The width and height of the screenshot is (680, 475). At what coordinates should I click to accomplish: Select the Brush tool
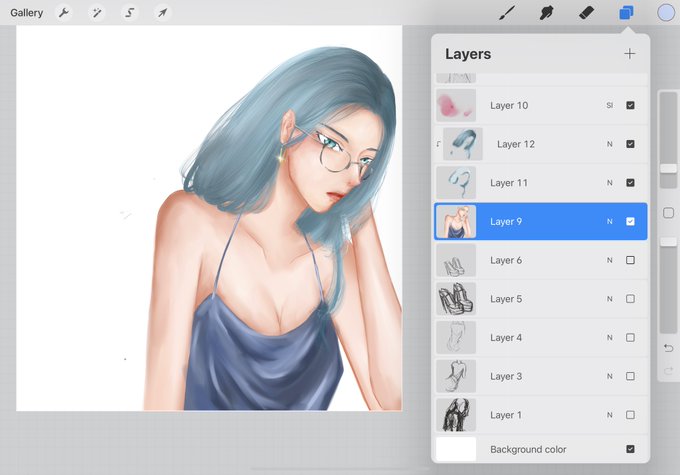(x=507, y=13)
